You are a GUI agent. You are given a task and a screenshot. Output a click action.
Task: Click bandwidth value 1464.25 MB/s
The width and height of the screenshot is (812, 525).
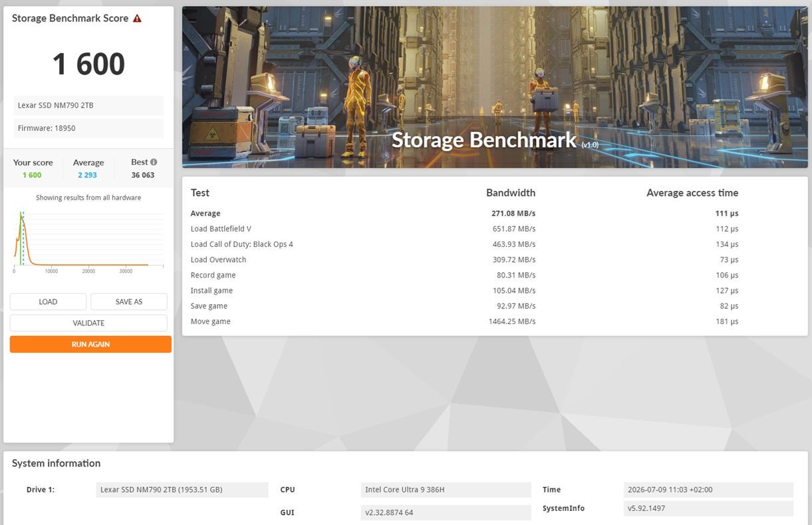512,321
